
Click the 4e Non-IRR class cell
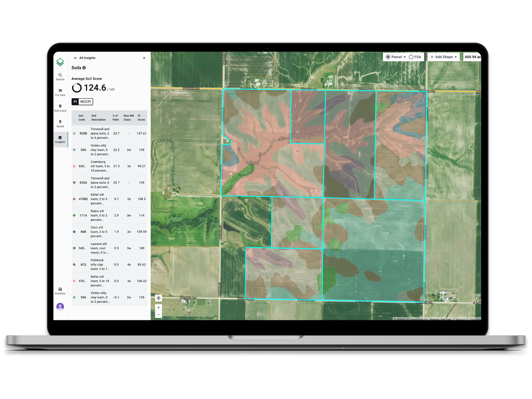click(129, 265)
